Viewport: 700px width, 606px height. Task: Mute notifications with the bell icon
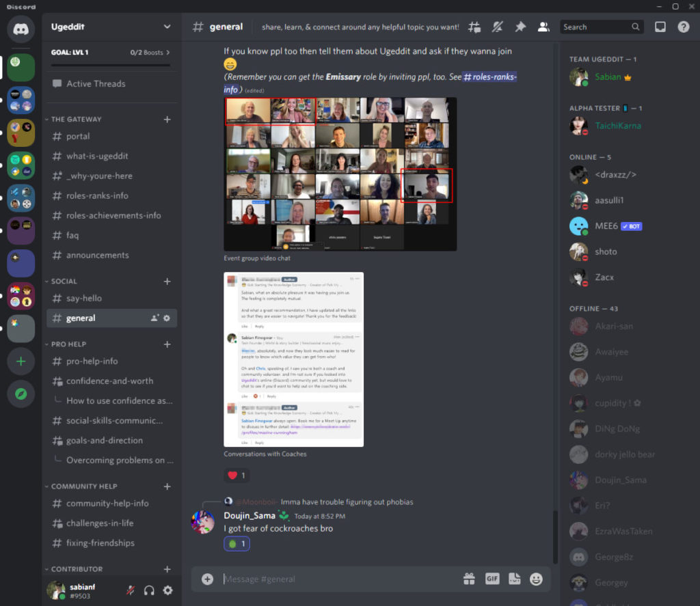pyautogui.click(x=498, y=27)
